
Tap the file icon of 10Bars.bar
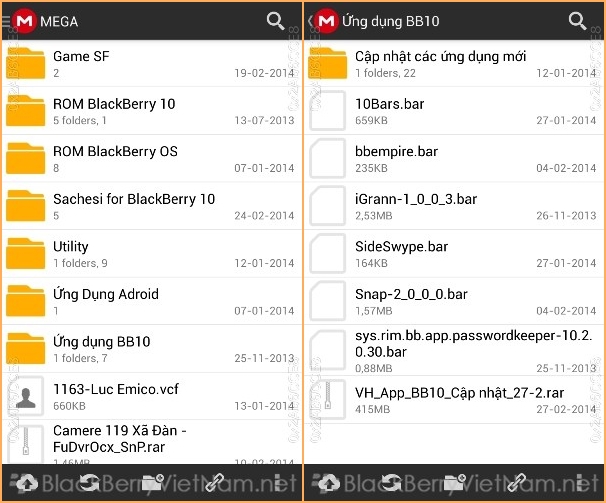(328, 111)
